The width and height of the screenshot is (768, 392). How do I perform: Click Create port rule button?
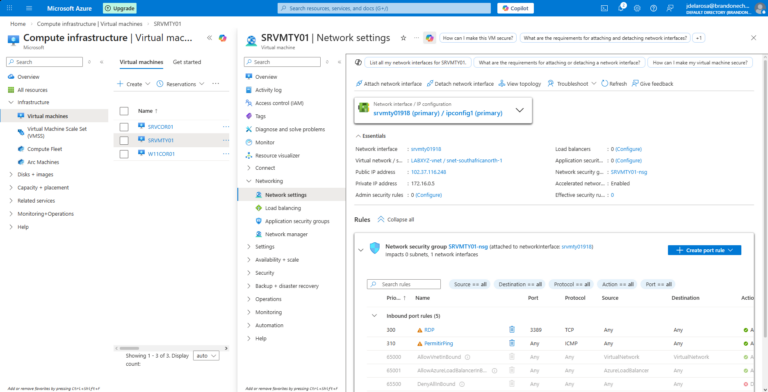[704, 250]
